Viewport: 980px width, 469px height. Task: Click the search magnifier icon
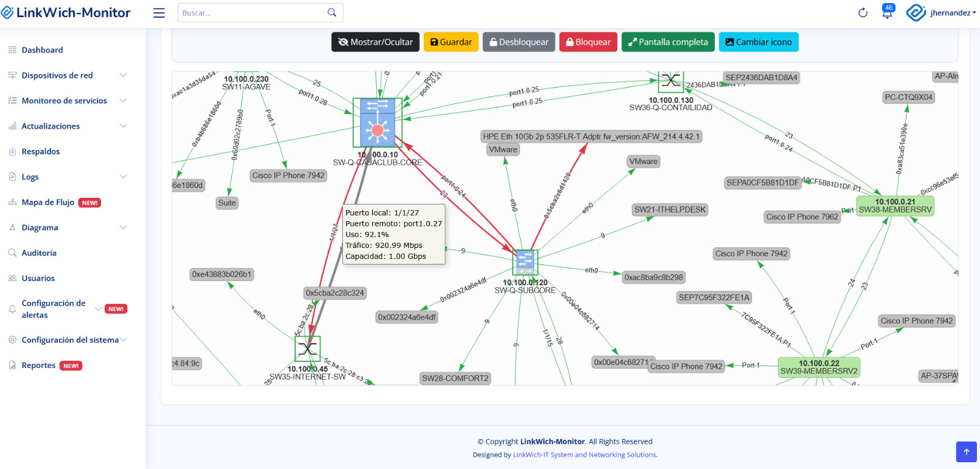click(332, 13)
